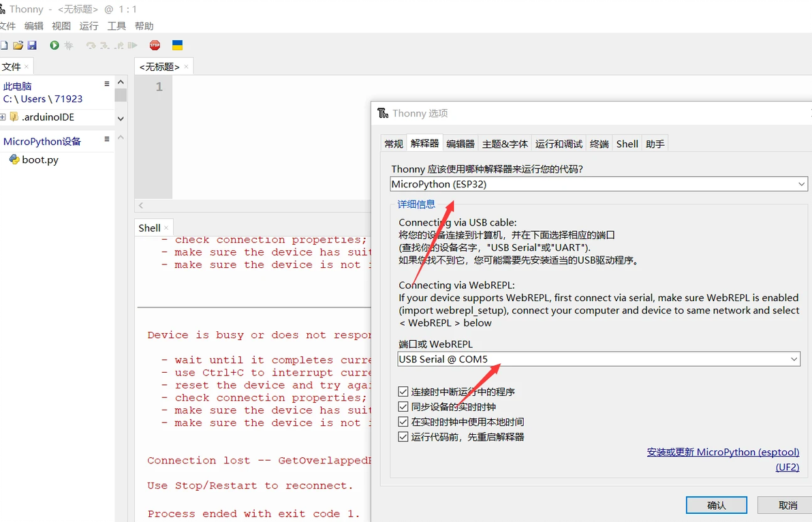This screenshot has width=812, height=522.
Task: Open the 助手 options tab
Action: pyautogui.click(x=655, y=144)
